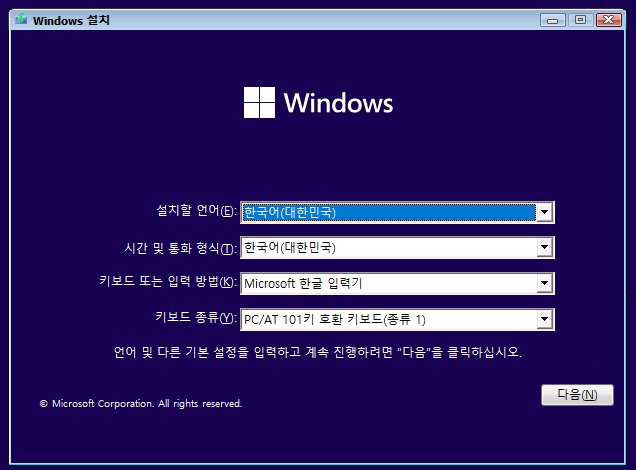Expand the 시간 및 통화 형식 dropdown arrow
Image resolution: width=636 pixels, height=470 pixels.
(x=544, y=247)
